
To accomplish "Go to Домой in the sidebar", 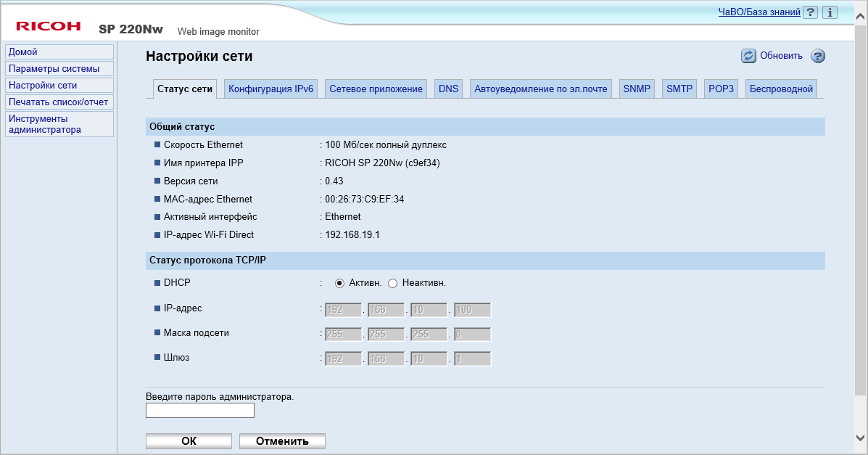I will (x=59, y=52).
